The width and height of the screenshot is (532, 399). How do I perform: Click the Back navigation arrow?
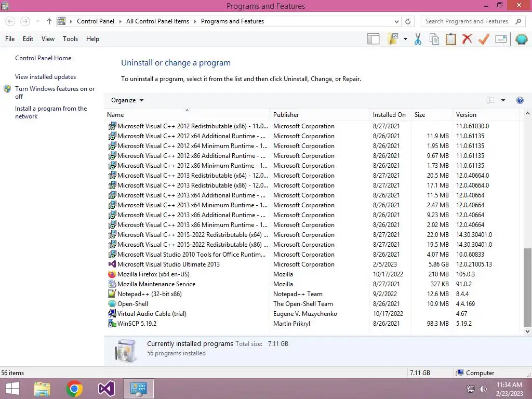(x=10, y=21)
